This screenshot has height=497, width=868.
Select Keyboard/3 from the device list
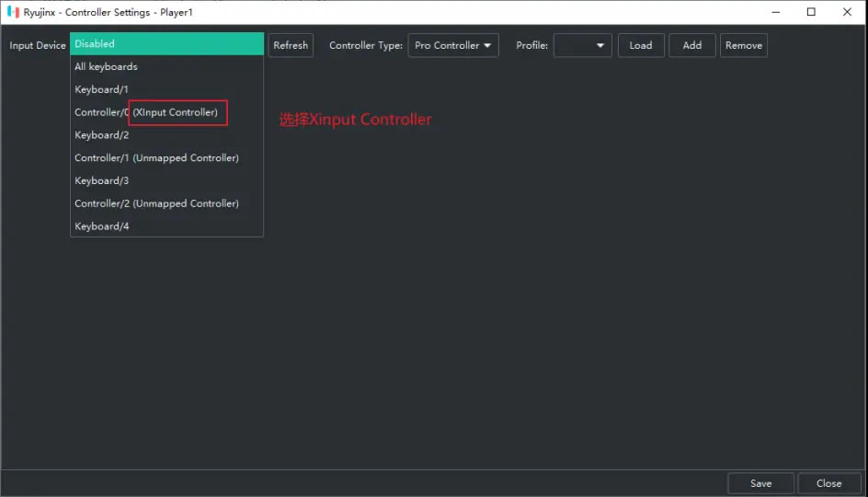166,180
